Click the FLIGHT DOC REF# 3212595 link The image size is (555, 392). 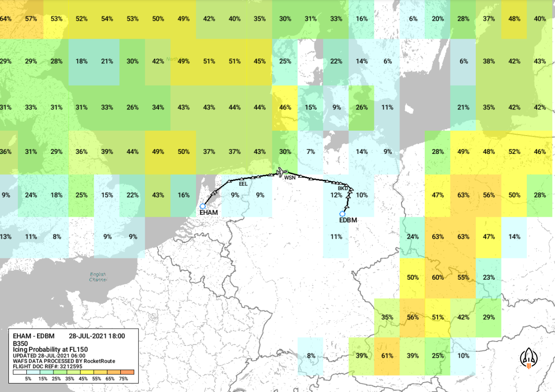[48, 367]
